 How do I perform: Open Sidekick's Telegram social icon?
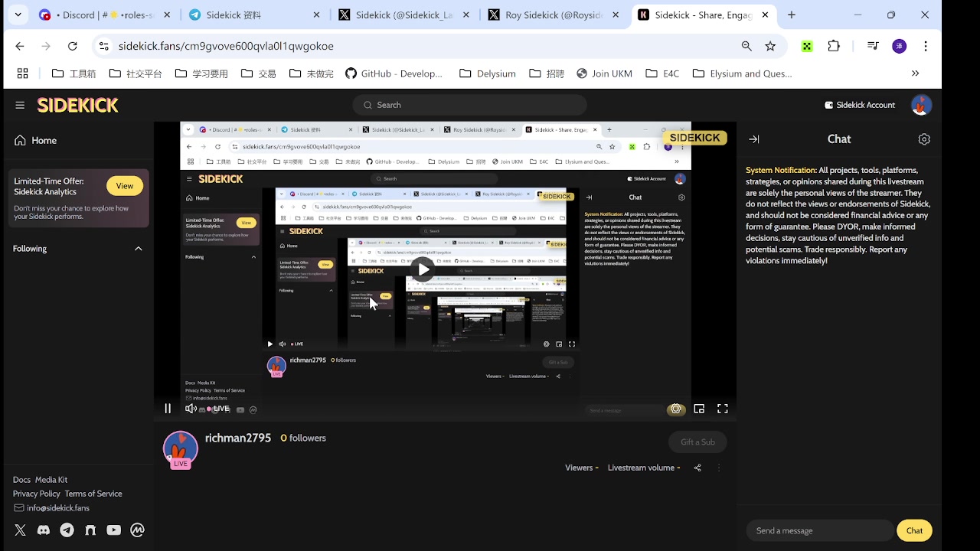pyautogui.click(x=67, y=530)
